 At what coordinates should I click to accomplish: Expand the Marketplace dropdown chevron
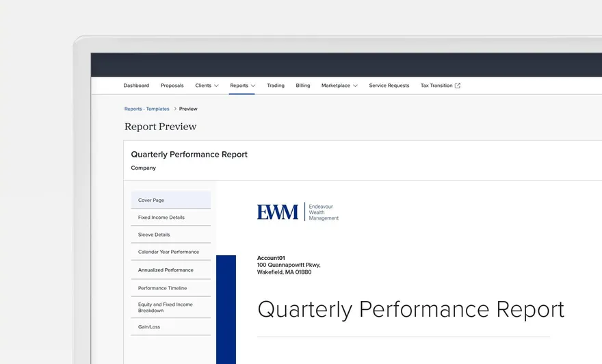(x=355, y=86)
